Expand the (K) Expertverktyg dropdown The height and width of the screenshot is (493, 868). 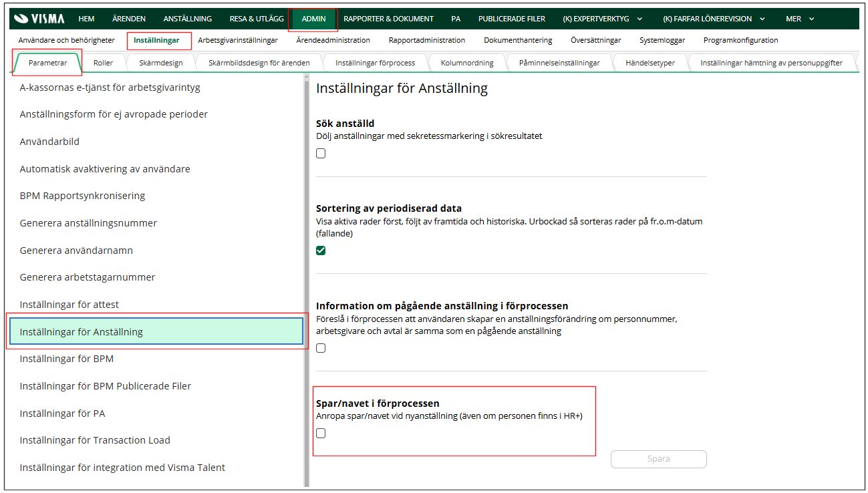coord(603,19)
